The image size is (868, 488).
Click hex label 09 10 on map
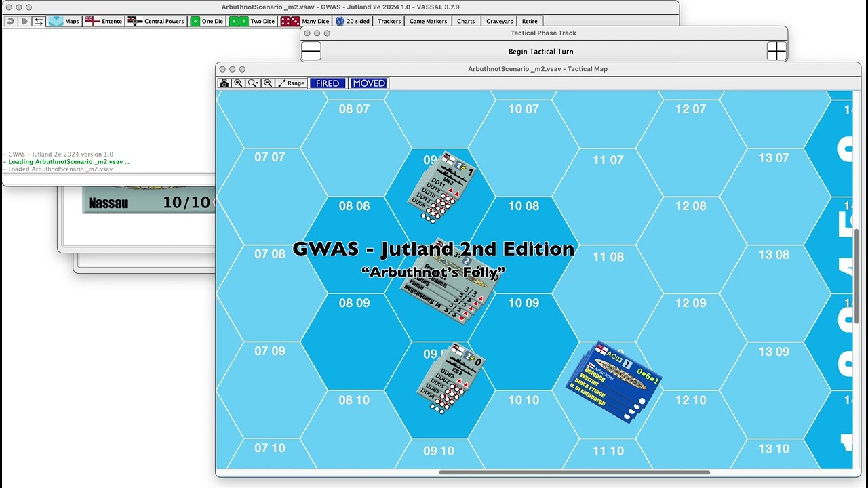[x=439, y=451]
